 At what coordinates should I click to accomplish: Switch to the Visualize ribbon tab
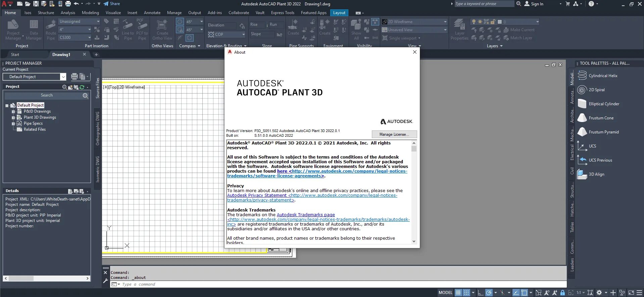point(113,13)
